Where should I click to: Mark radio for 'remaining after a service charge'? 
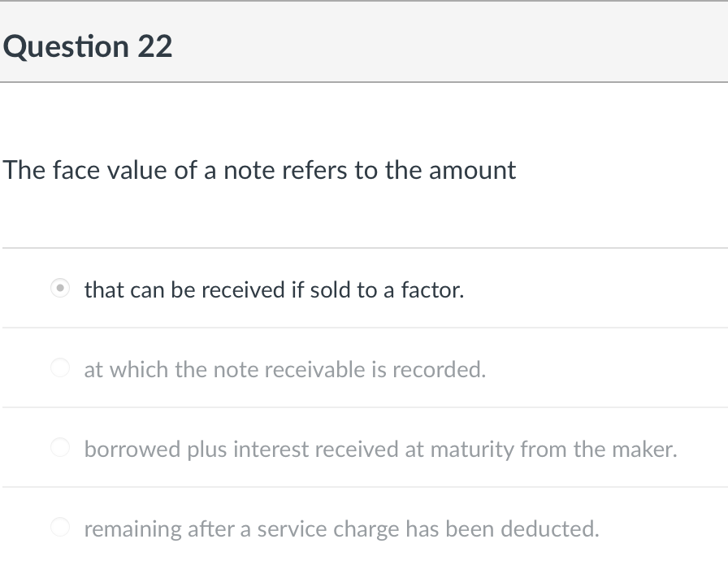tap(60, 528)
